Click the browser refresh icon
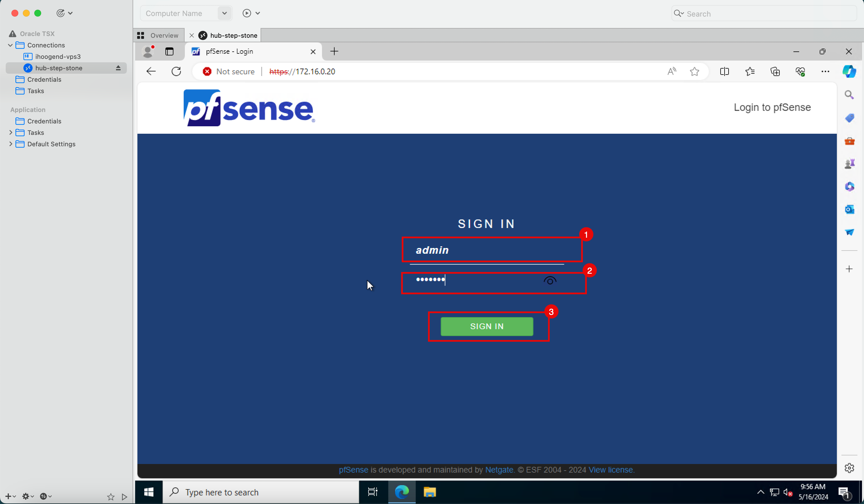864x504 pixels. [x=176, y=71]
